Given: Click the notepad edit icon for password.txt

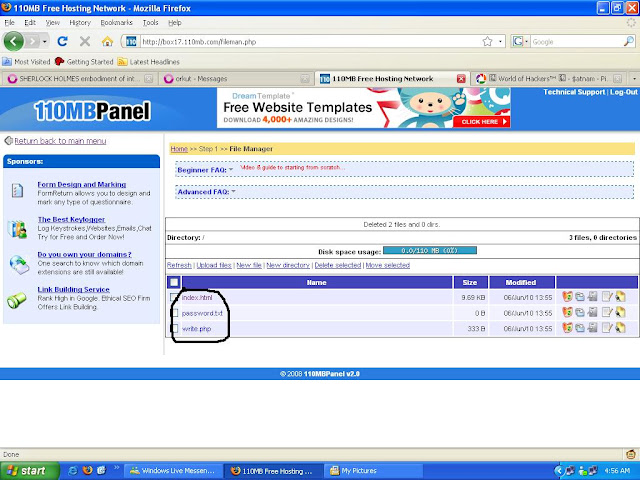Looking at the screenshot, I should pyautogui.click(x=607, y=313).
